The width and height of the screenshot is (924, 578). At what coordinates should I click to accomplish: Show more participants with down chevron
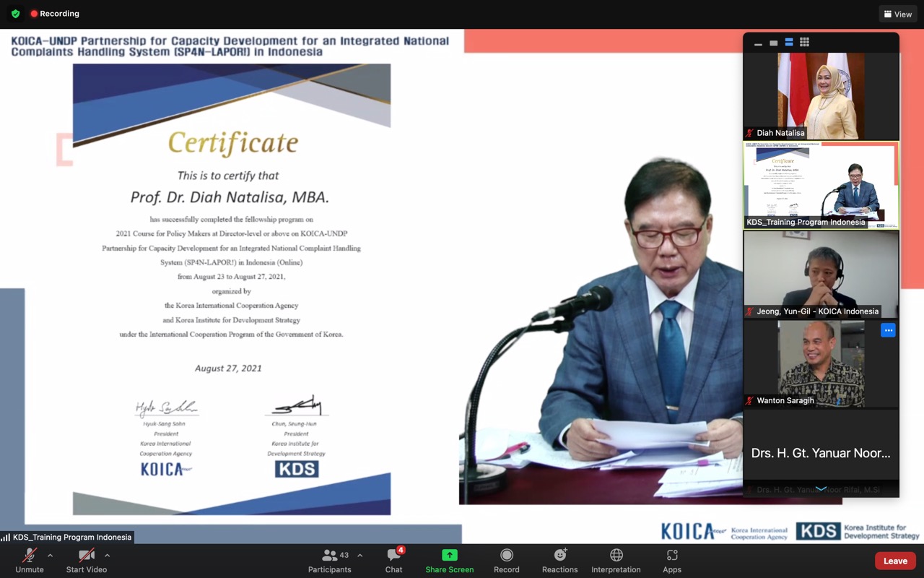click(x=821, y=489)
